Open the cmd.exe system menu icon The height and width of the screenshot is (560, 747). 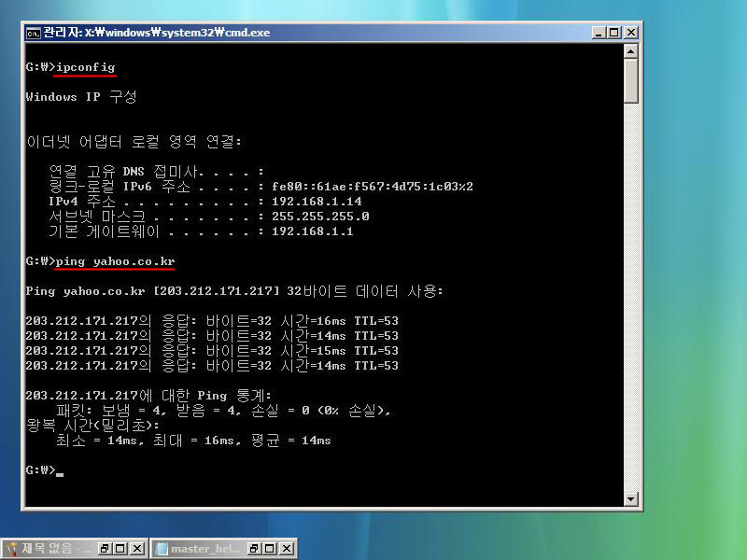34,33
